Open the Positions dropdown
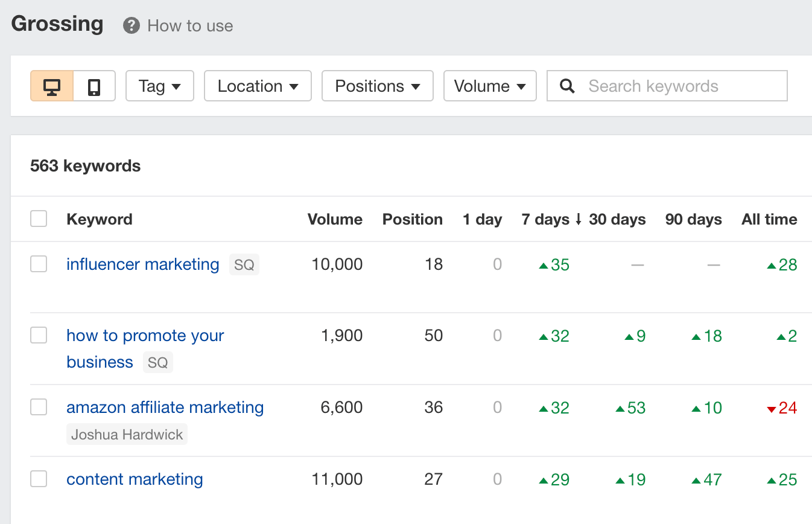The width and height of the screenshot is (812, 524). [377, 86]
